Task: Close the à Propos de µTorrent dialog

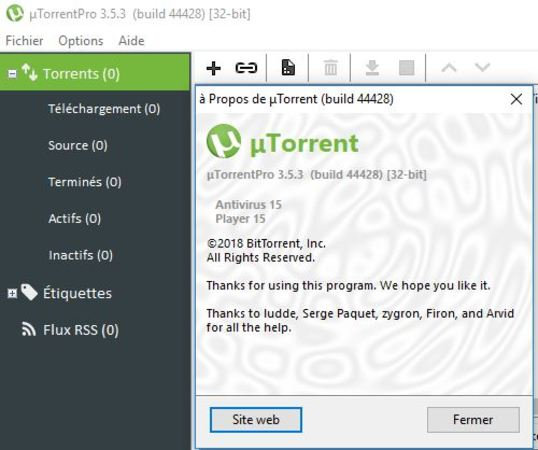Action: (516, 99)
